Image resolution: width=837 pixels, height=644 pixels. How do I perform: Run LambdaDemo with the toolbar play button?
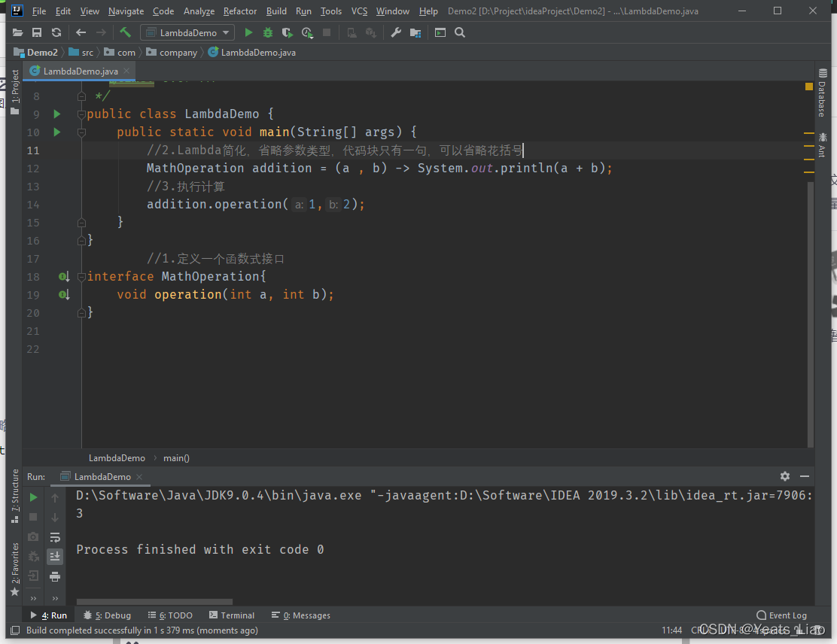[248, 32]
